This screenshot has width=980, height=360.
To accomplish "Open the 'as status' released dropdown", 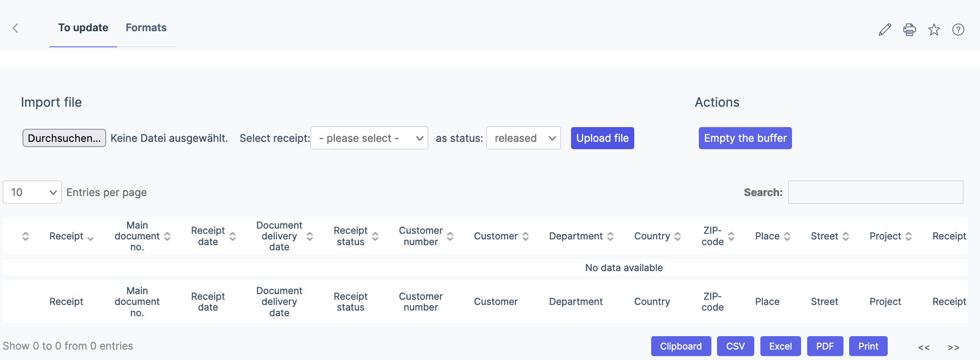I will coord(523,138).
